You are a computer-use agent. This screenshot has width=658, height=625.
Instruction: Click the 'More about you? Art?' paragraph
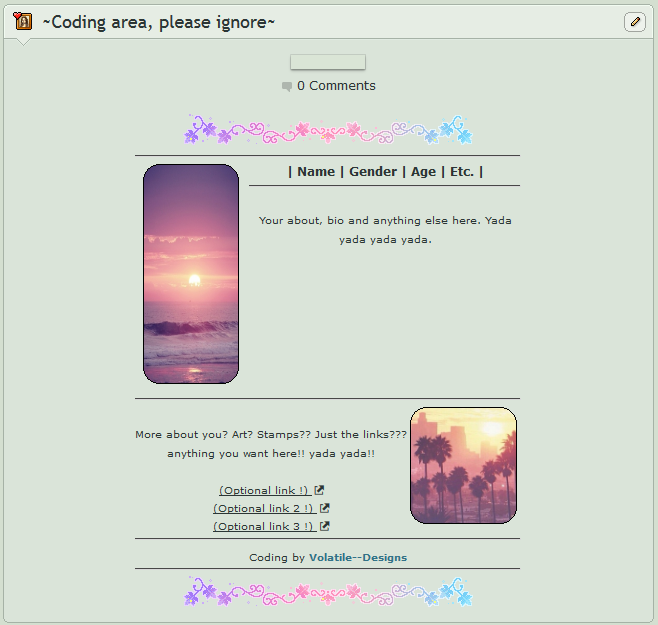271,444
